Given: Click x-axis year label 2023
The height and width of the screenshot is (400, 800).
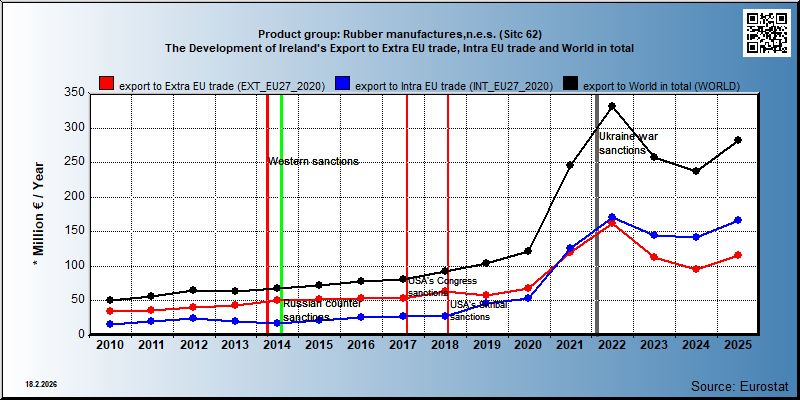Looking at the screenshot, I should point(654,345).
